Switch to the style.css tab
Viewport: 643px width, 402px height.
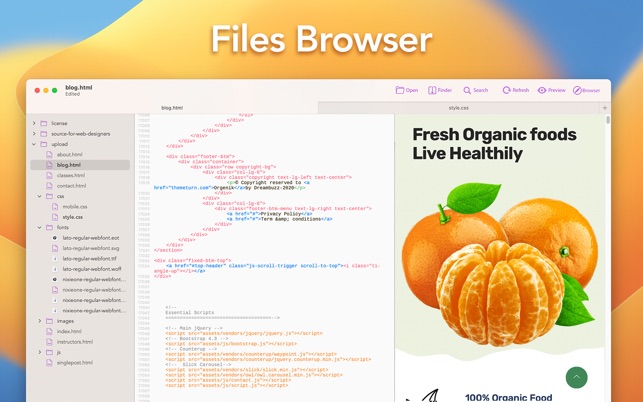(x=458, y=108)
